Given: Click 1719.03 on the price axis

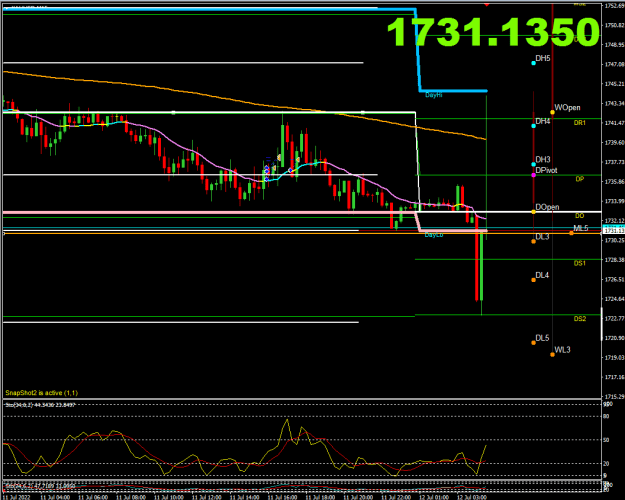Looking at the screenshot, I should tap(614, 357).
